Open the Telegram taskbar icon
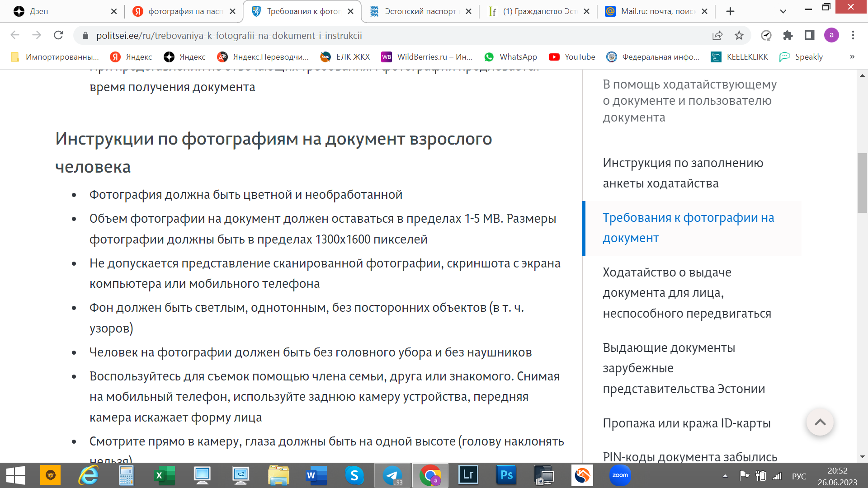This screenshot has width=868, height=488. pyautogui.click(x=392, y=475)
